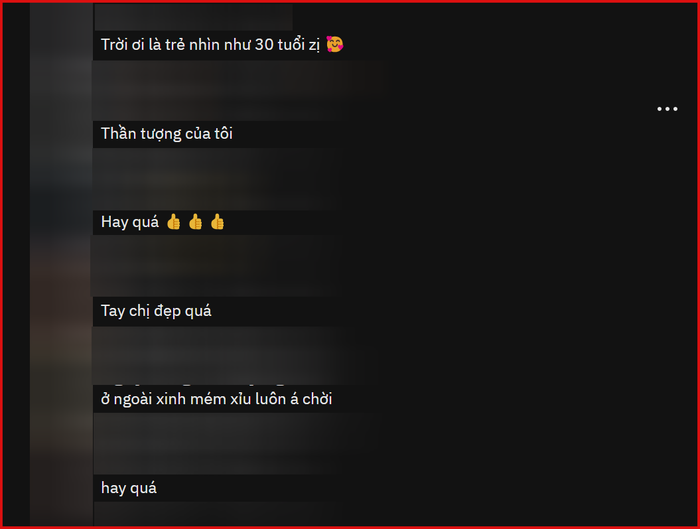Click the middle thumbs-up emoji in the comment
Screen dimensions: 700x529
tap(196, 222)
